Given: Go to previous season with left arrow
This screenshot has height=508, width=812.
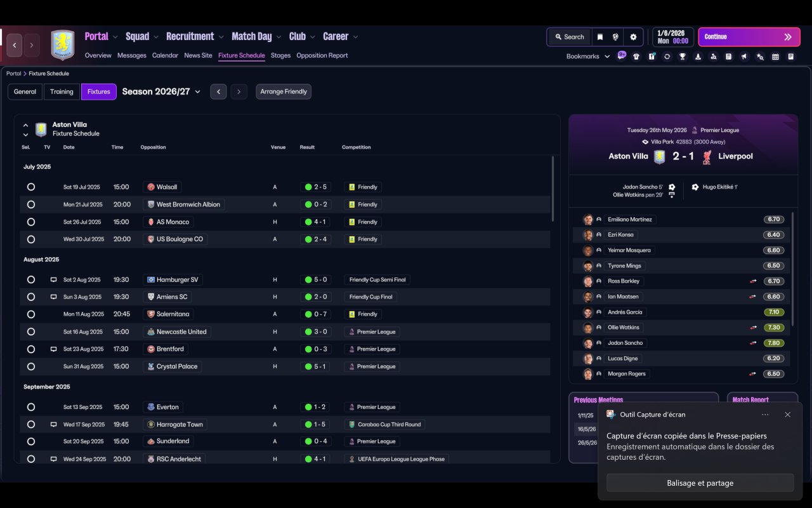Looking at the screenshot, I should coord(218,91).
